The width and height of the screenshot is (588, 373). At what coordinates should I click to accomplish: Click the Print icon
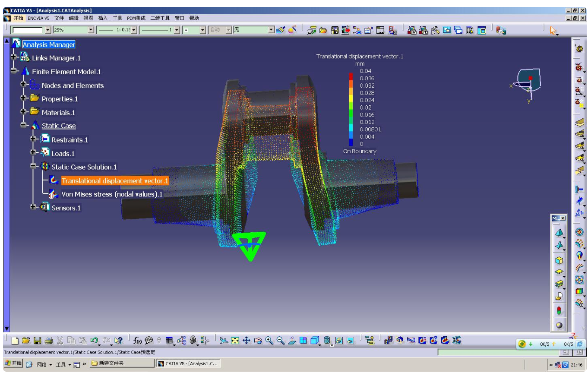49,341
